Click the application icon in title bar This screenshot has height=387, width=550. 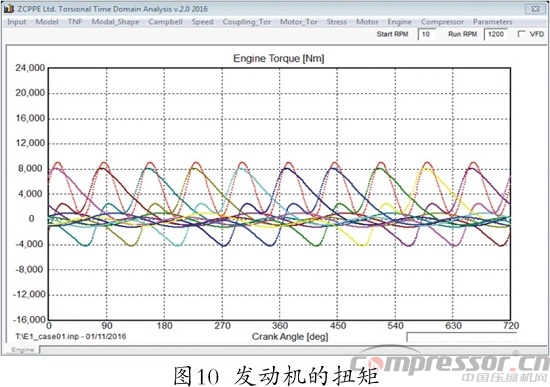point(9,9)
